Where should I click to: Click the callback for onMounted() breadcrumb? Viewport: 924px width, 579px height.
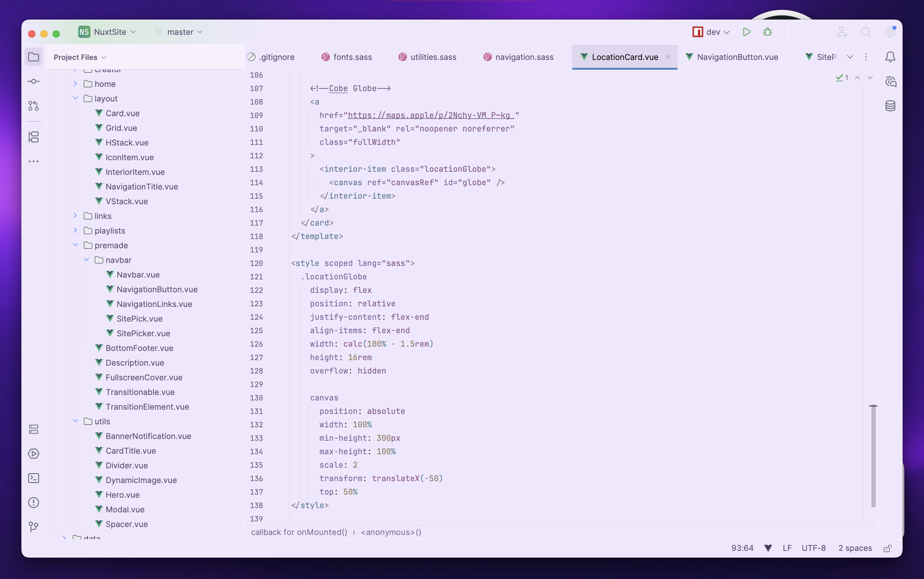(299, 532)
